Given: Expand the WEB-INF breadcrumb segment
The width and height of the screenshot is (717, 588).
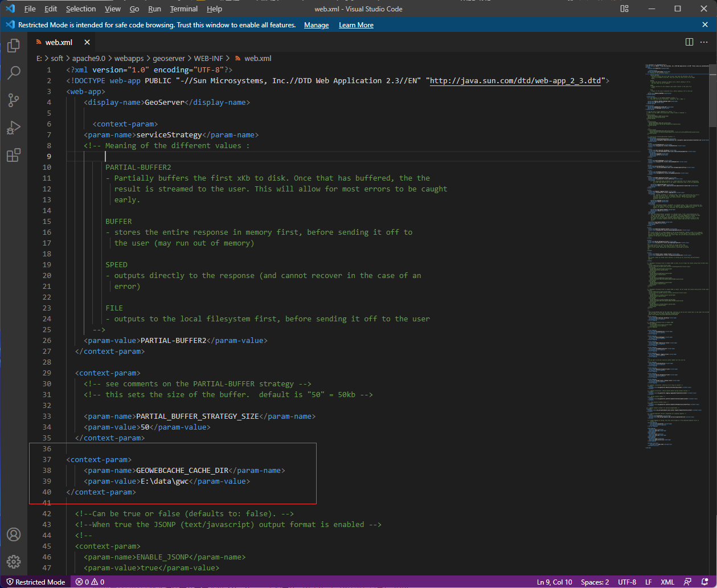Looking at the screenshot, I should point(209,58).
